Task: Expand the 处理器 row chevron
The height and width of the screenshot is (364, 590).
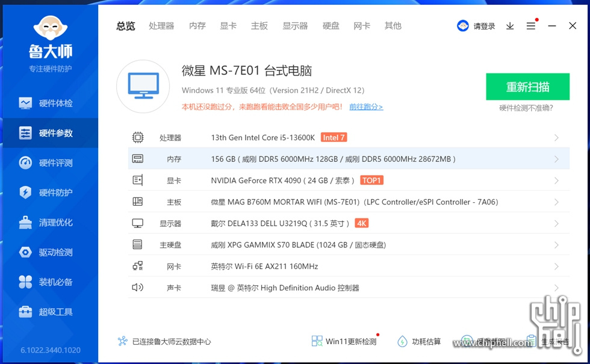Action: click(x=556, y=138)
